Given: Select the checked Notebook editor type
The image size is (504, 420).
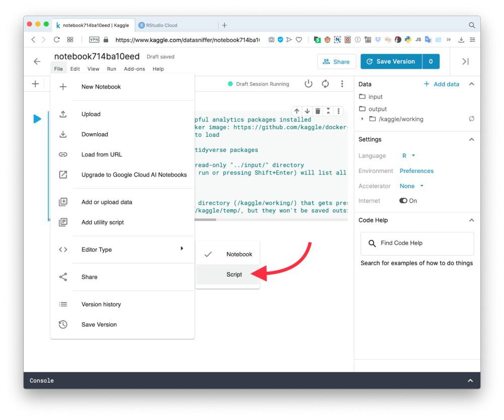Looking at the screenshot, I should pyautogui.click(x=228, y=254).
